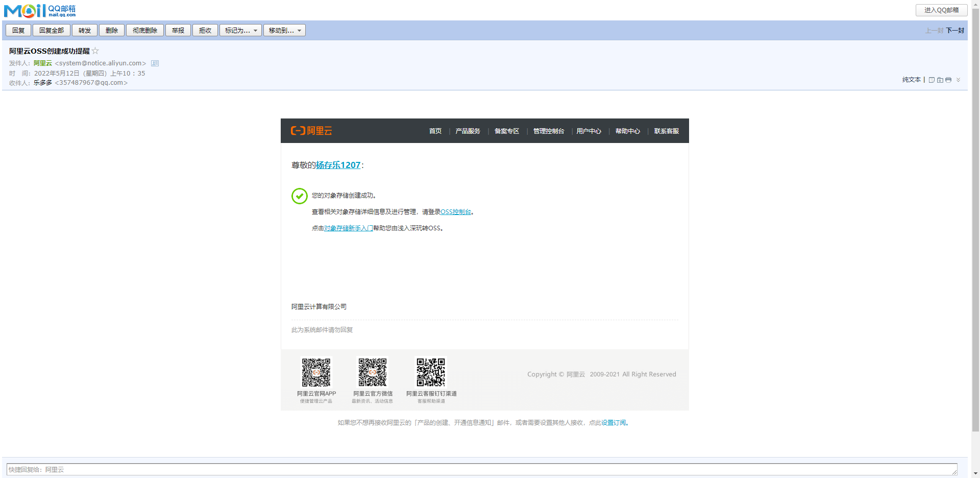Click the 设置订阅 link
980x478 pixels.
[x=614, y=423]
